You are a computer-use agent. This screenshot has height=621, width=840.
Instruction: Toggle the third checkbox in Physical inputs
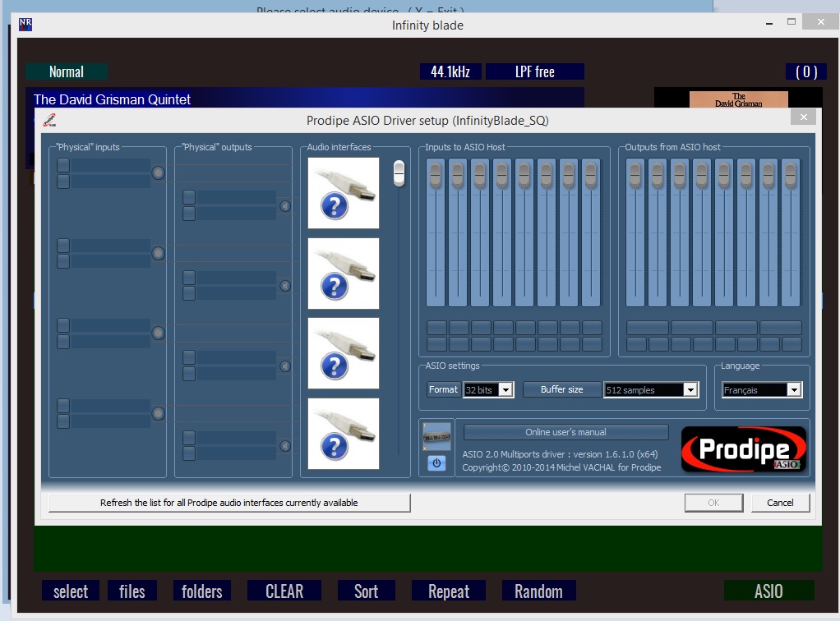(x=63, y=245)
